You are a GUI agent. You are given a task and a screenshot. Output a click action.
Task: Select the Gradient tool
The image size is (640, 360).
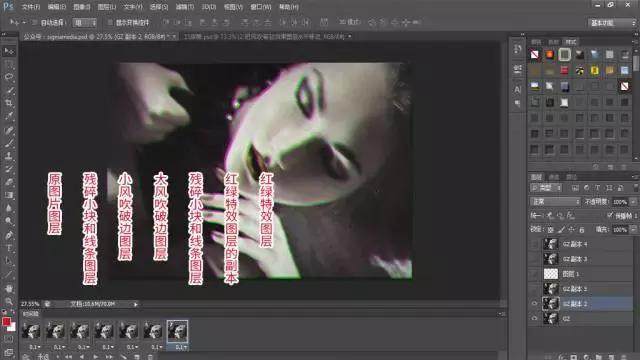coord(9,195)
